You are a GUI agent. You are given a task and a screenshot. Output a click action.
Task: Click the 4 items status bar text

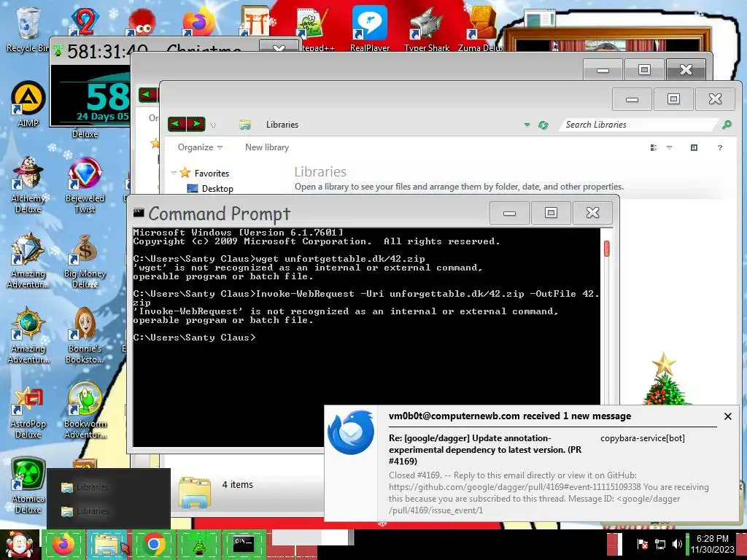point(237,485)
